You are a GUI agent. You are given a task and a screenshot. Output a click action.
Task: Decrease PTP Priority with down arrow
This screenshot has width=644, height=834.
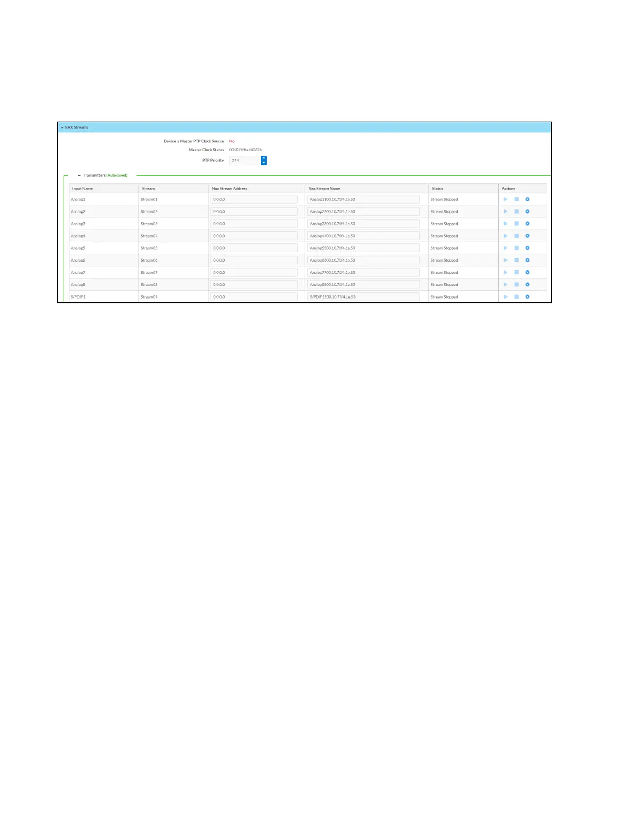coord(264,163)
